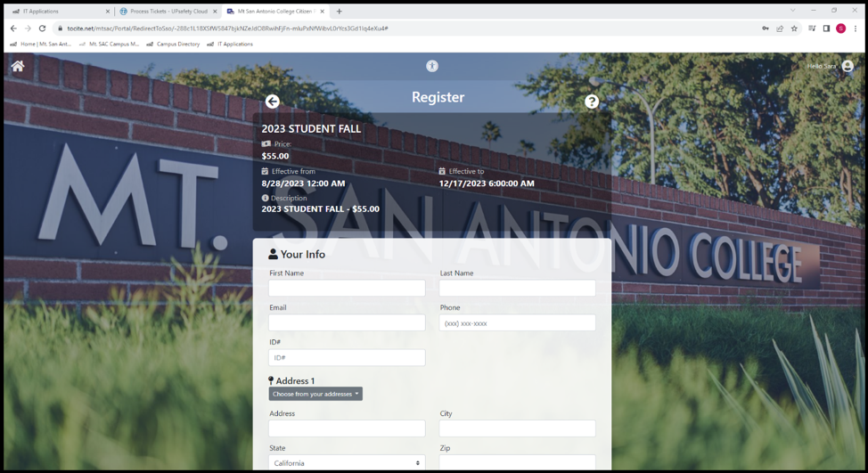This screenshot has width=868, height=473.
Task: Click the 2023 STUDENT FALL heading
Action: (x=311, y=129)
